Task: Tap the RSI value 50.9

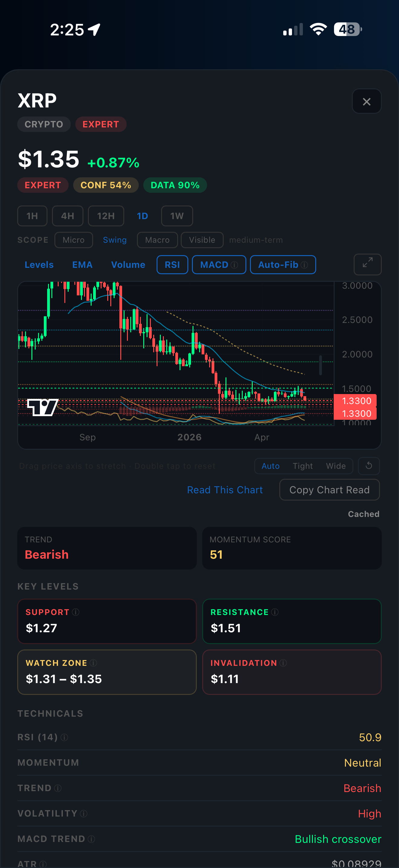Action: 370,738
